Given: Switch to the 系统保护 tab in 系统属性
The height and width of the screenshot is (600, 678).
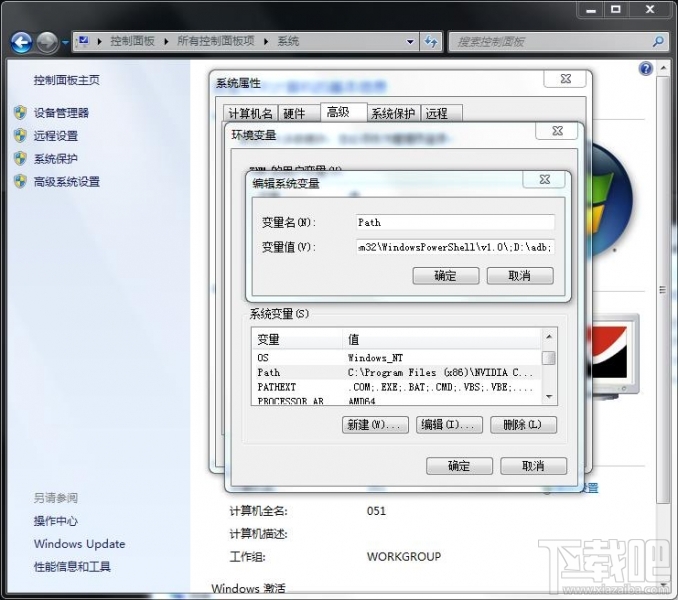Looking at the screenshot, I should [393, 114].
